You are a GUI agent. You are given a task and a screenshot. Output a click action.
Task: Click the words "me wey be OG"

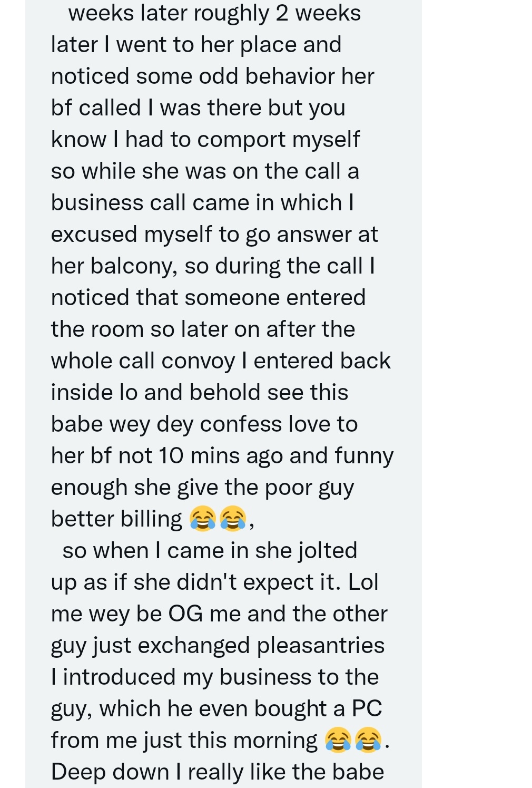tap(127, 614)
